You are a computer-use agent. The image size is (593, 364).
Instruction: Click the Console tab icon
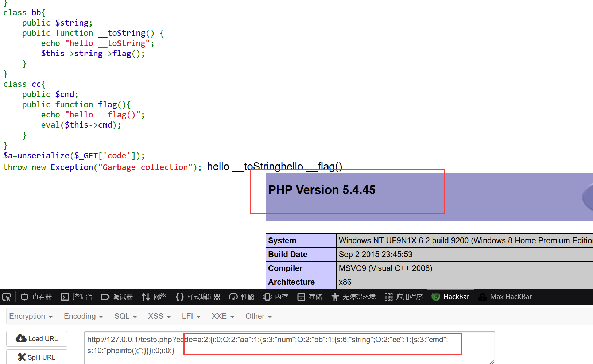65,297
